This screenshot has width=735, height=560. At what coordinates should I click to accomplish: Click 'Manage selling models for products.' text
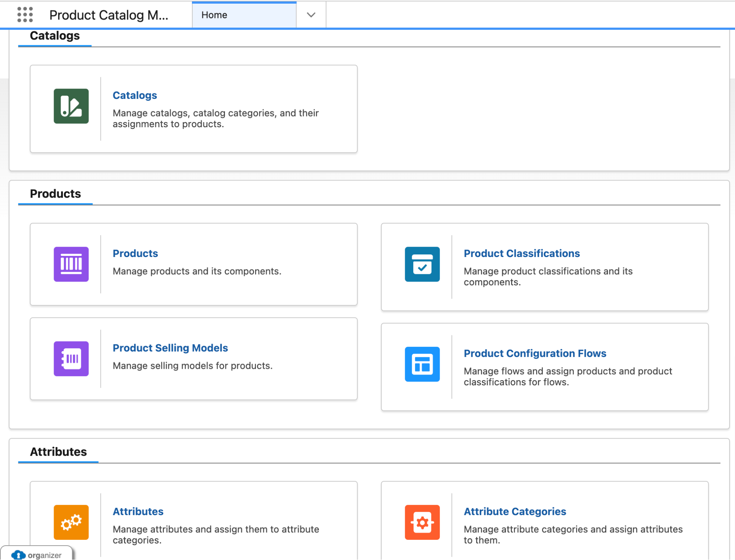(x=193, y=366)
